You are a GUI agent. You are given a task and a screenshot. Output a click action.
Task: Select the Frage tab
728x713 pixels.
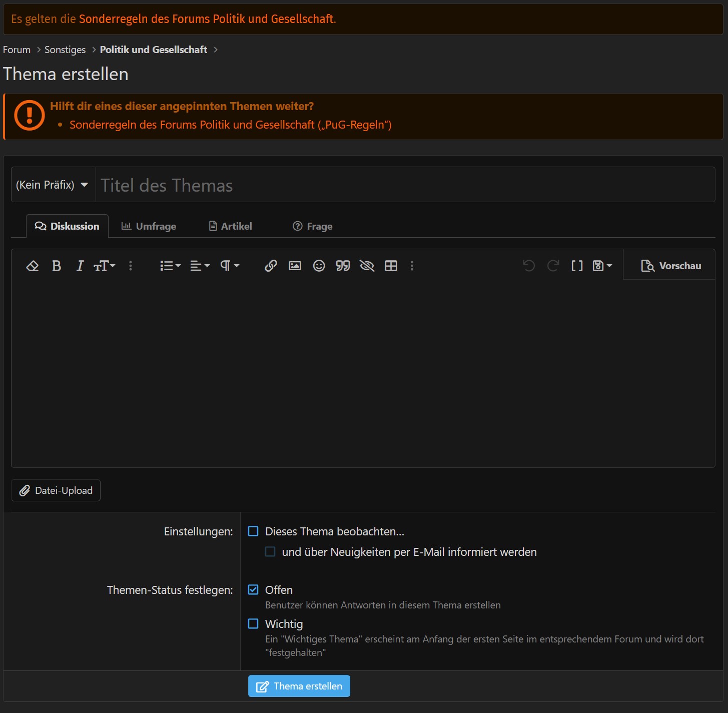point(312,226)
